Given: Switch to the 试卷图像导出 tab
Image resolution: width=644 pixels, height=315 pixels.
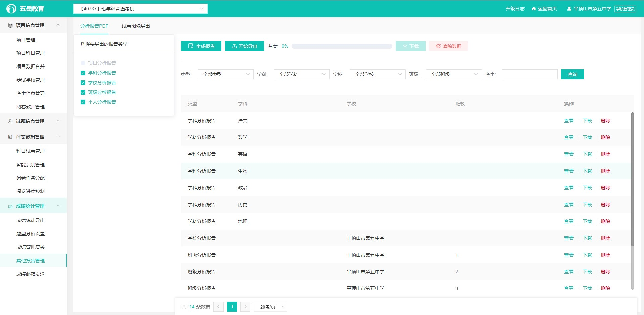Looking at the screenshot, I should tap(136, 26).
